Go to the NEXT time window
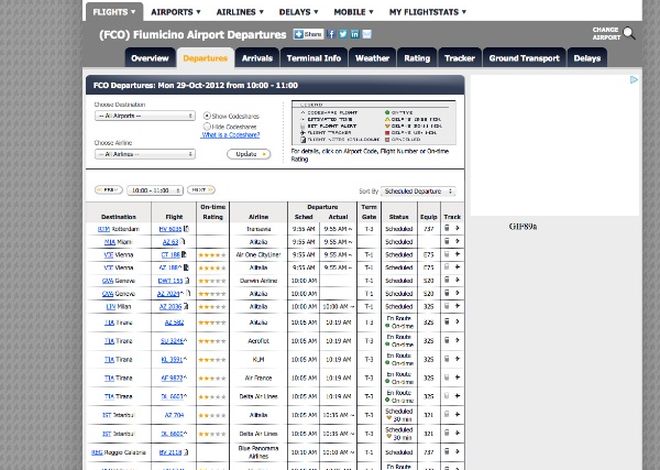The height and width of the screenshot is (470, 660). pos(201,190)
